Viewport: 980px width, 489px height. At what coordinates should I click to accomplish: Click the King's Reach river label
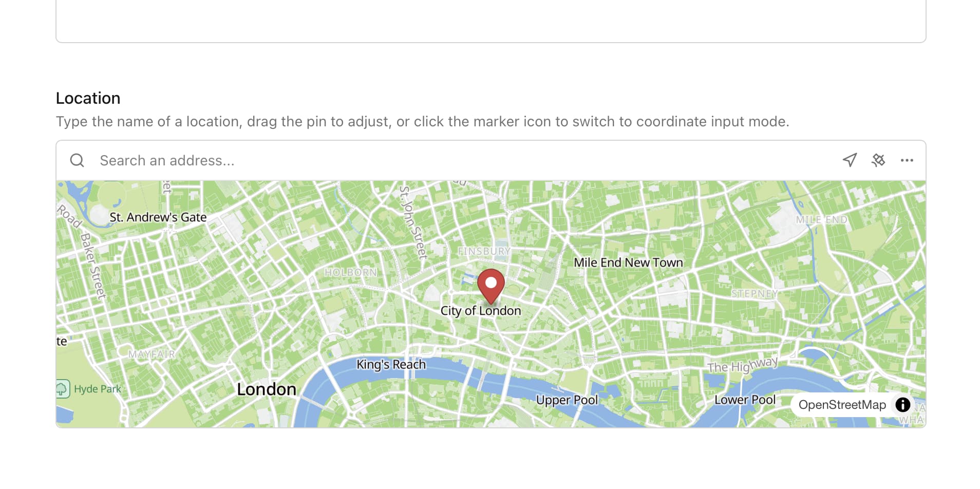click(391, 364)
